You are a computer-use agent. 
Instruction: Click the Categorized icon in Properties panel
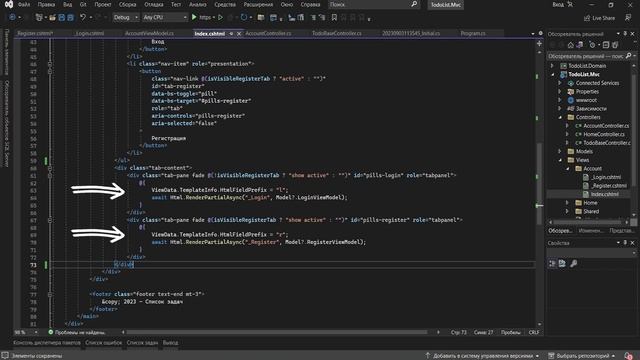[552, 264]
